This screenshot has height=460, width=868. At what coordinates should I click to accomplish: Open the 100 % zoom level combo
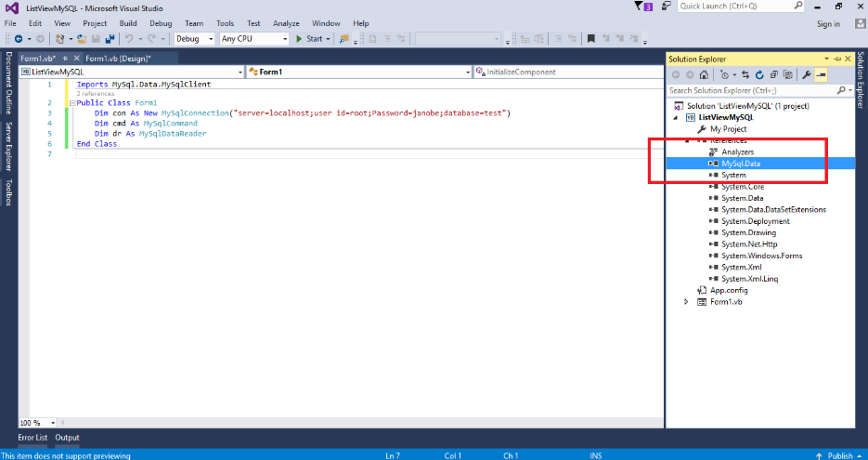tap(38, 423)
